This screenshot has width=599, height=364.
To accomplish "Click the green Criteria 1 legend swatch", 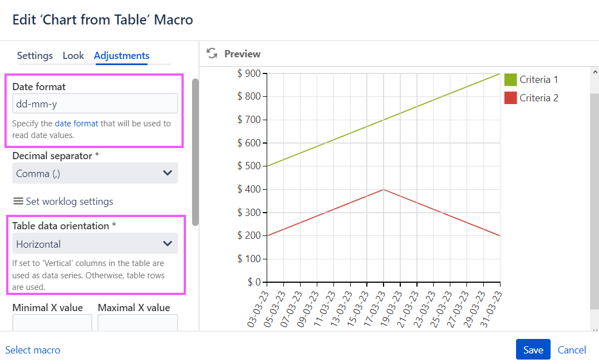I will tap(509, 79).
